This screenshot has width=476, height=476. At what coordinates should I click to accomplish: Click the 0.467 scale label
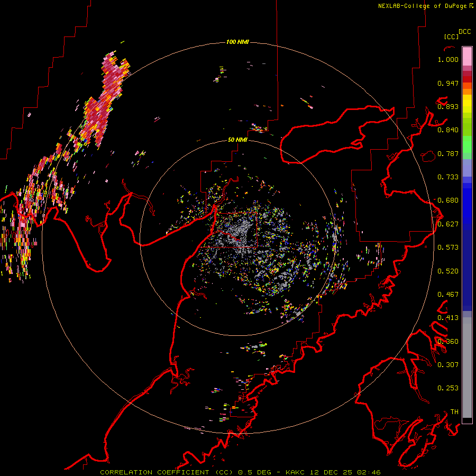(448, 295)
